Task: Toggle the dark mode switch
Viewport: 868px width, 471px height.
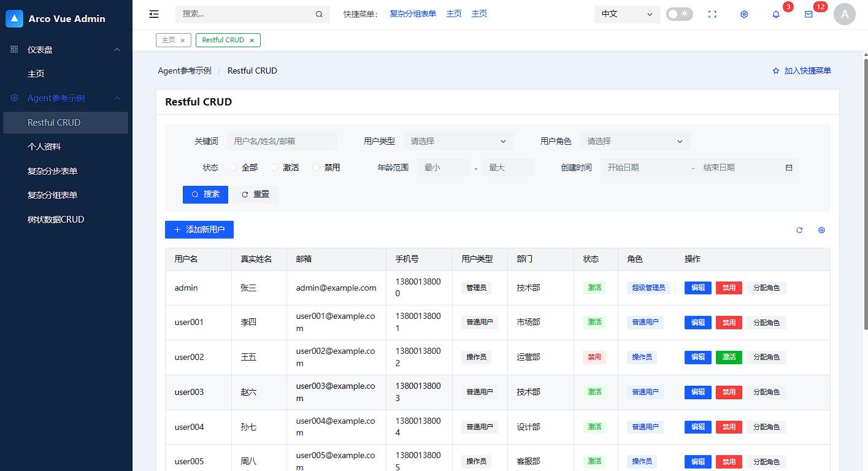Action: [679, 13]
